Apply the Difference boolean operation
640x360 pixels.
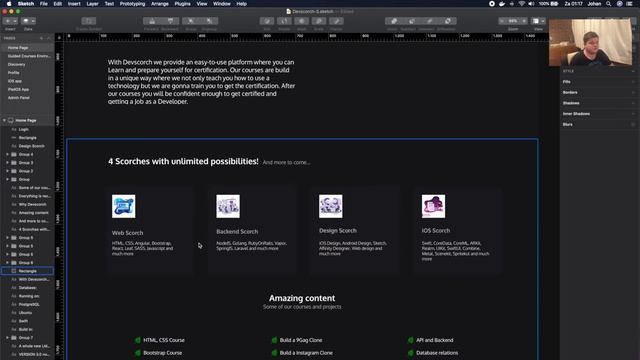(448, 21)
